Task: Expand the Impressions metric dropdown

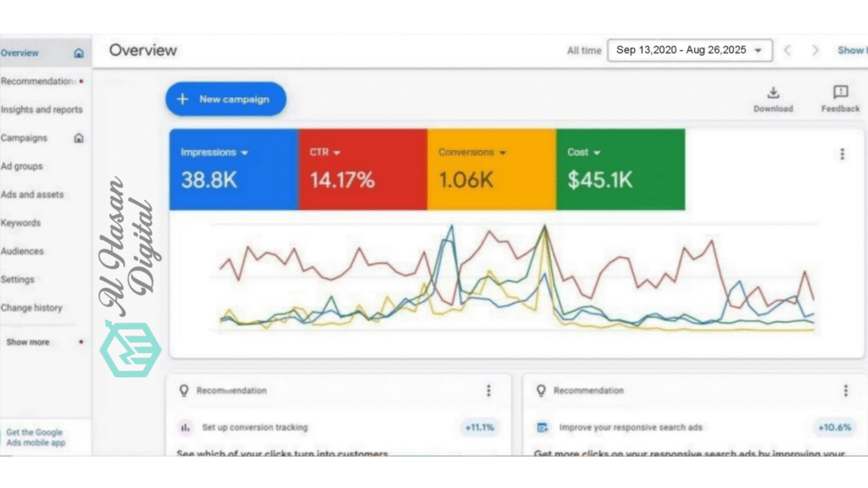Action: tap(244, 153)
